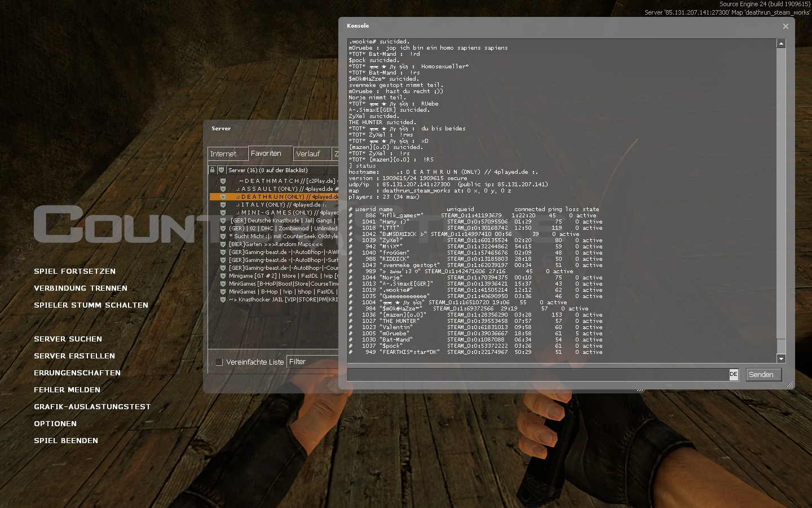812x508 pixels.
Task: Open the Verlauf tab
Action: [312, 154]
